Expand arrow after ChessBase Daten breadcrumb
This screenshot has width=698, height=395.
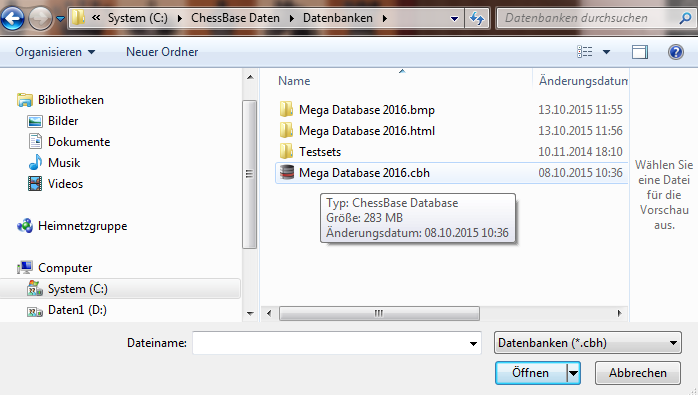click(x=292, y=18)
